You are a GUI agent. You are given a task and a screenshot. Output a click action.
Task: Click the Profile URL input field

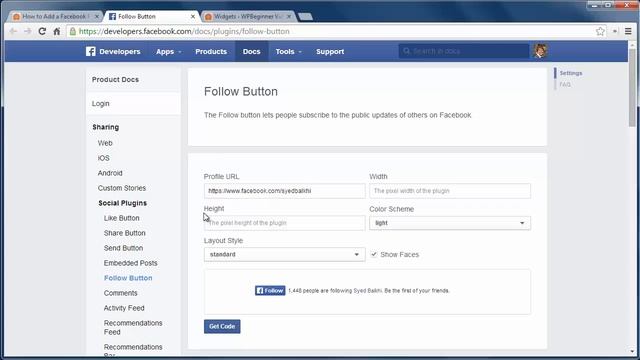(x=284, y=191)
